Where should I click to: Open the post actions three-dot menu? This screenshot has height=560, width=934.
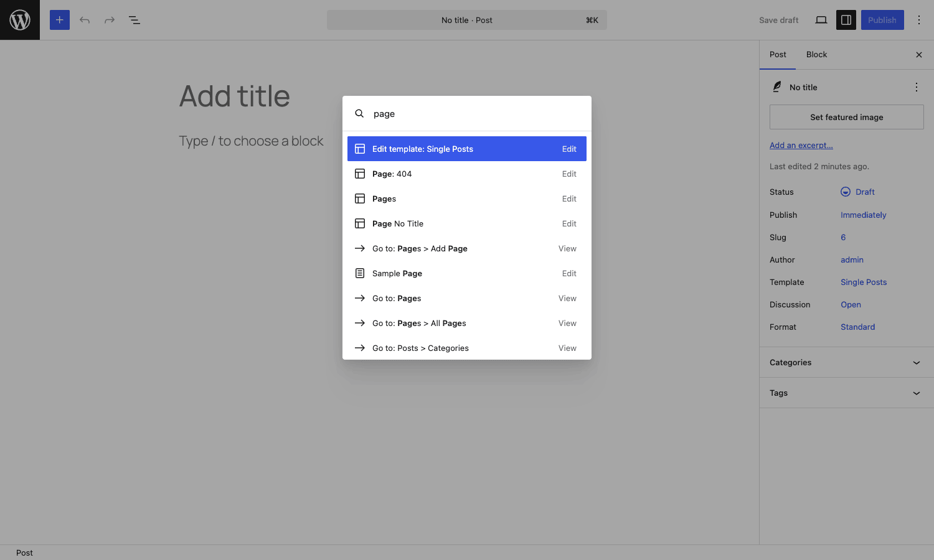click(x=917, y=87)
